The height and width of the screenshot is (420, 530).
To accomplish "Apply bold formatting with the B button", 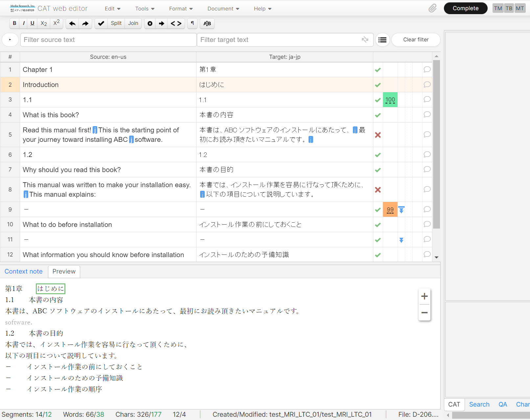I will (x=14, y=23).
